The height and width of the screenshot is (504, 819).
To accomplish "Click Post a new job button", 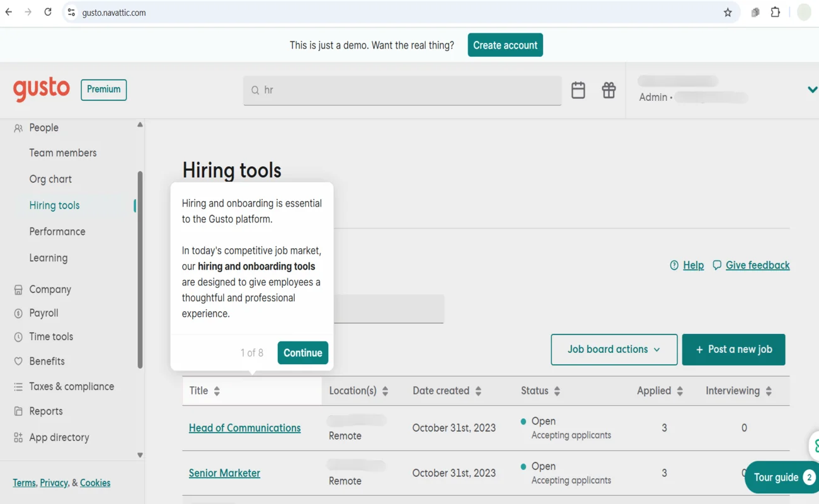I will point(734,350).
